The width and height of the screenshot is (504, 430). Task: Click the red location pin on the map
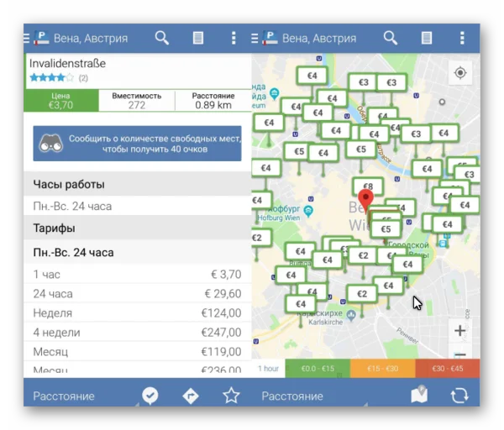pos(365,201)
